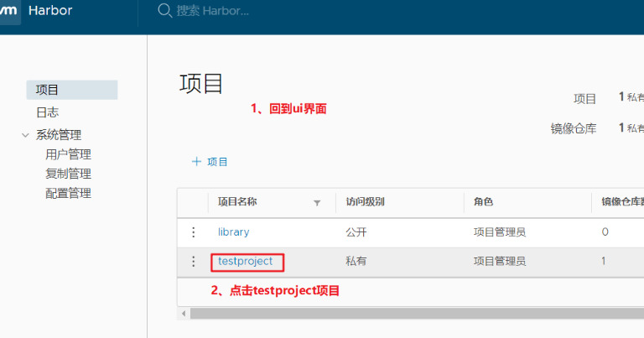644x338 pixels.
Task: Click the search magnifier icon
Action: [164, 11]
